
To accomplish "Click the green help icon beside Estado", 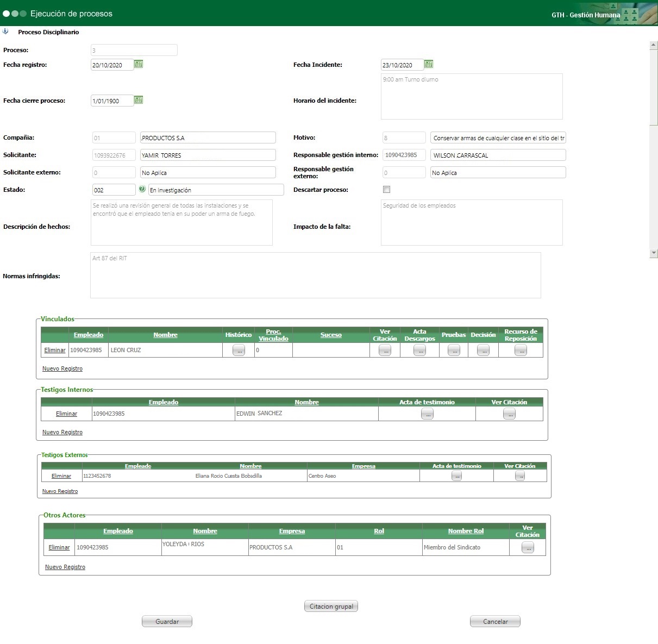I will (x=142, y=189).
